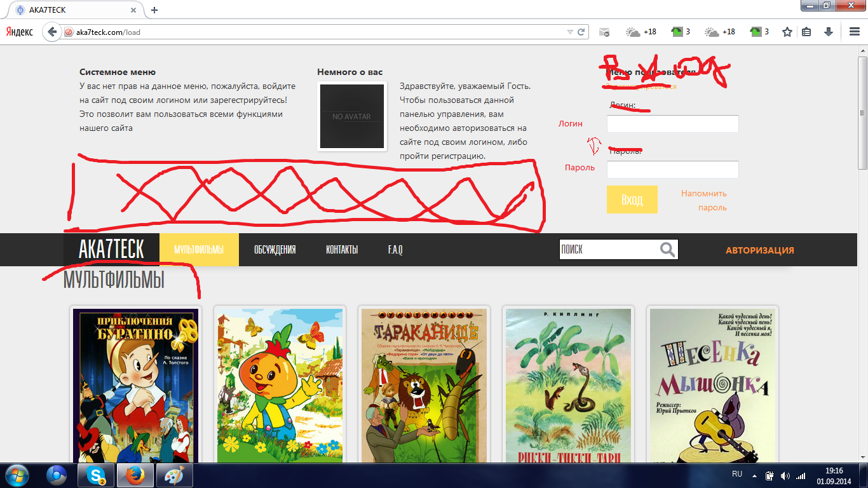Open the Приключения Буратино poster
The image size is (868, 488).
coord(135,386)
